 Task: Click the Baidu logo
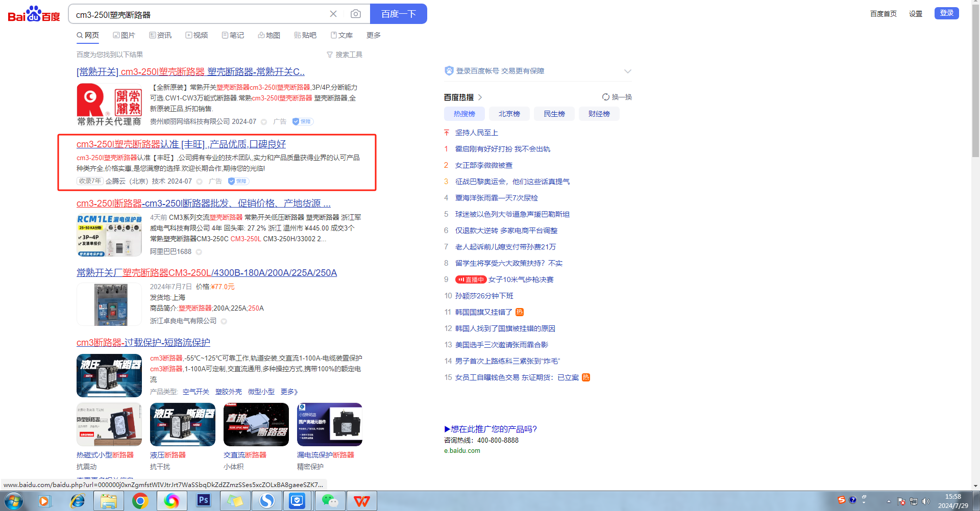pyautogui.click(x=34, y=14)
